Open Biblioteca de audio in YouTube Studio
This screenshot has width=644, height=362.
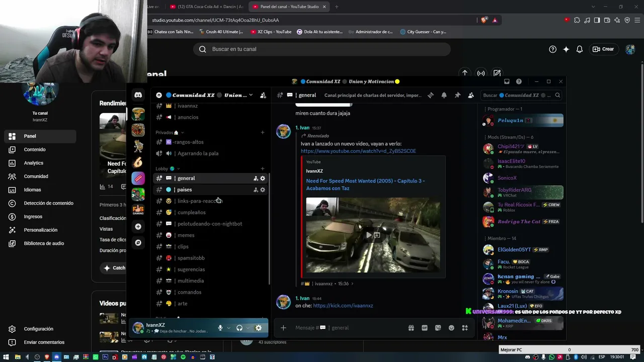pos(40,243)
